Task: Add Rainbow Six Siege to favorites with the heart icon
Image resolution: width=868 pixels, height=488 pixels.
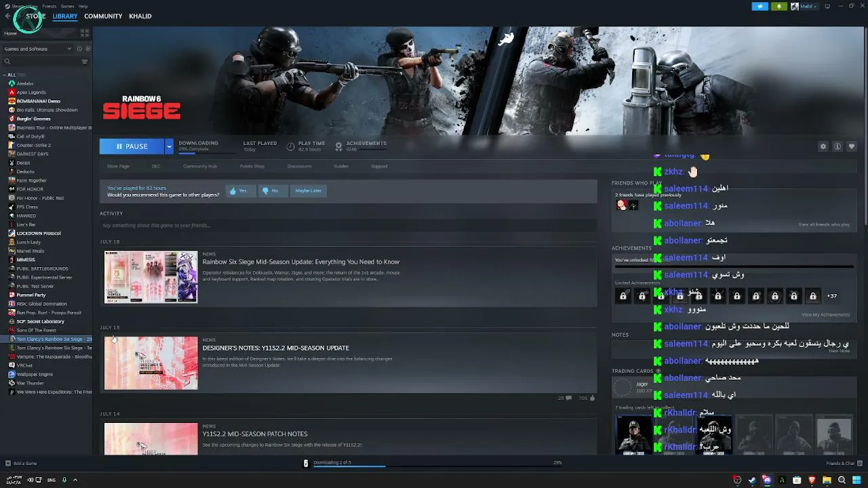Action: (852, 146)
